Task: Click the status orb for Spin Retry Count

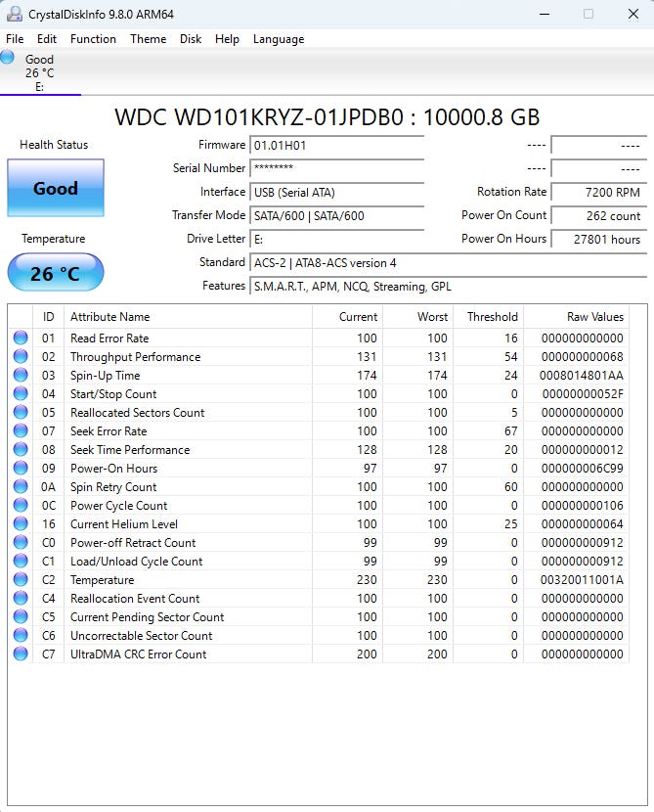Action: point(21,487)
